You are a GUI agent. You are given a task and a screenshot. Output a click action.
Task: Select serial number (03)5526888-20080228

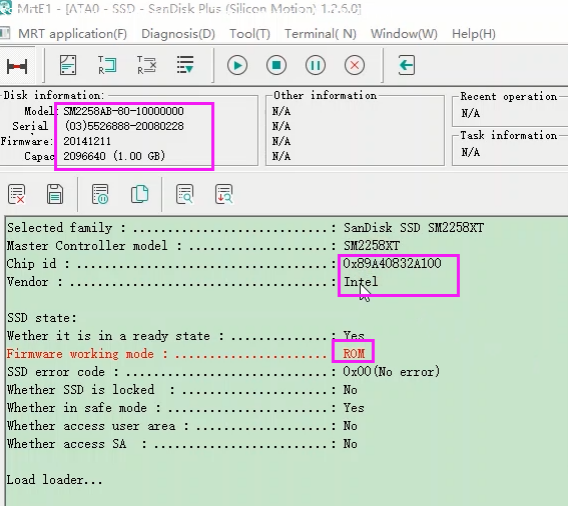tap(124, 126)
